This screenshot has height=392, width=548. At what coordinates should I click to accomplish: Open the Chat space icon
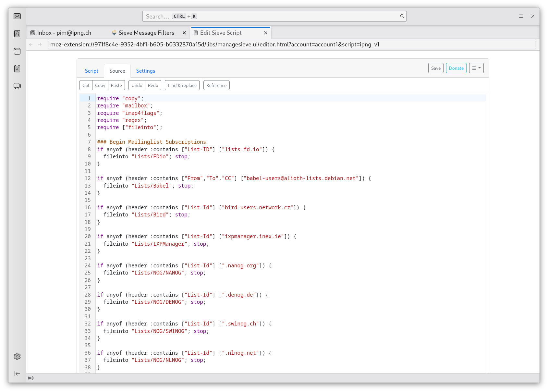click(x=17, y=86)
